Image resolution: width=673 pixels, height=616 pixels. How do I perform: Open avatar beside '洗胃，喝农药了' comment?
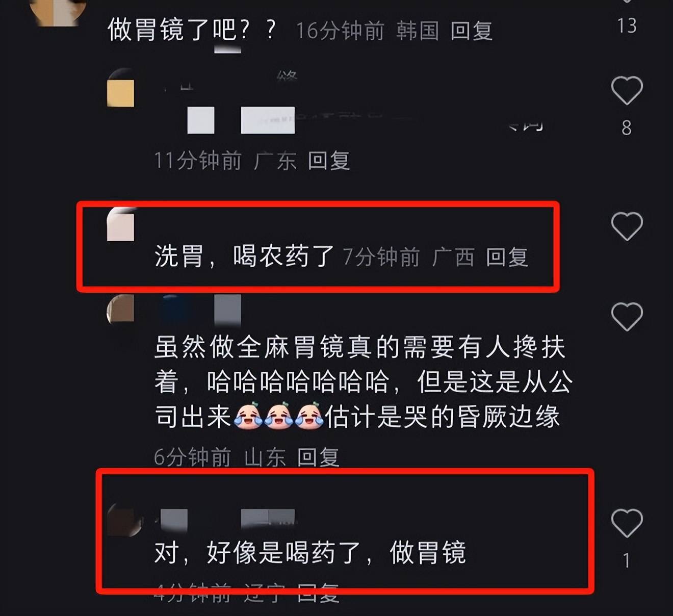[x=120, y=224]
